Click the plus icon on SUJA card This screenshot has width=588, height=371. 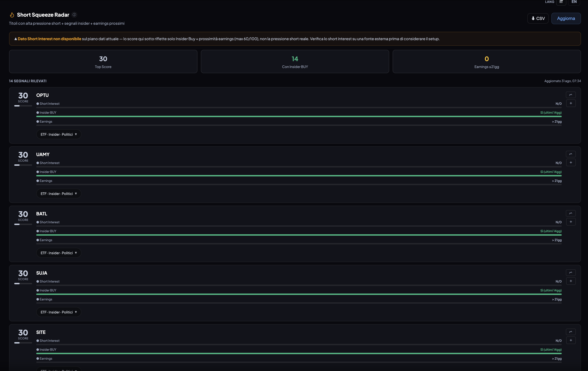(x=571, y=281)
